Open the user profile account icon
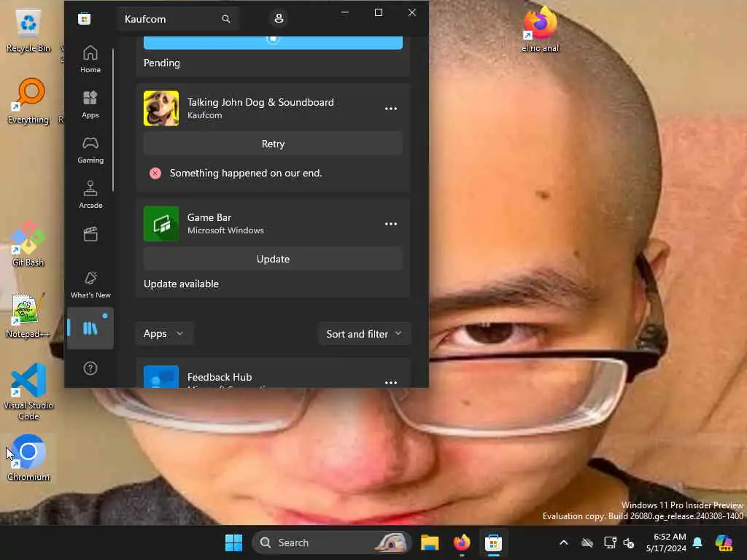This screenshot has height=560, width=747. coord(279,18)
